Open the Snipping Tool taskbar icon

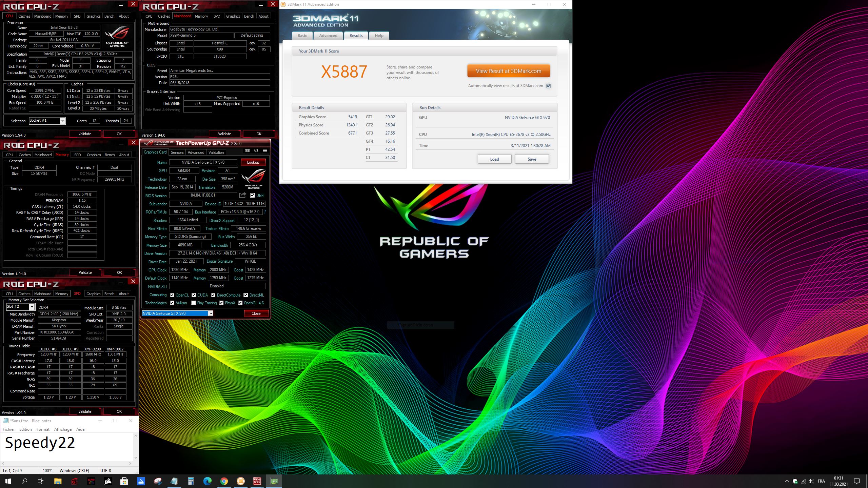pos(157,481)
